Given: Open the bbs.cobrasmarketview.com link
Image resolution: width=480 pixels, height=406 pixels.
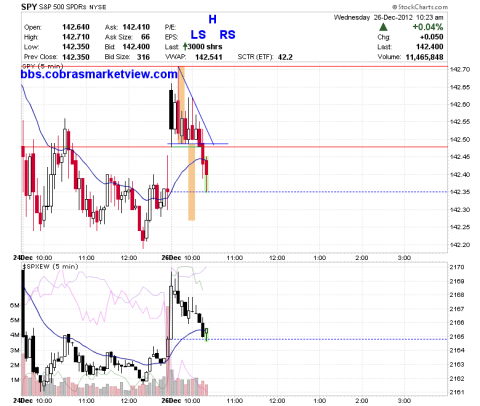Looking at the screenshot, I should (99, 74).
